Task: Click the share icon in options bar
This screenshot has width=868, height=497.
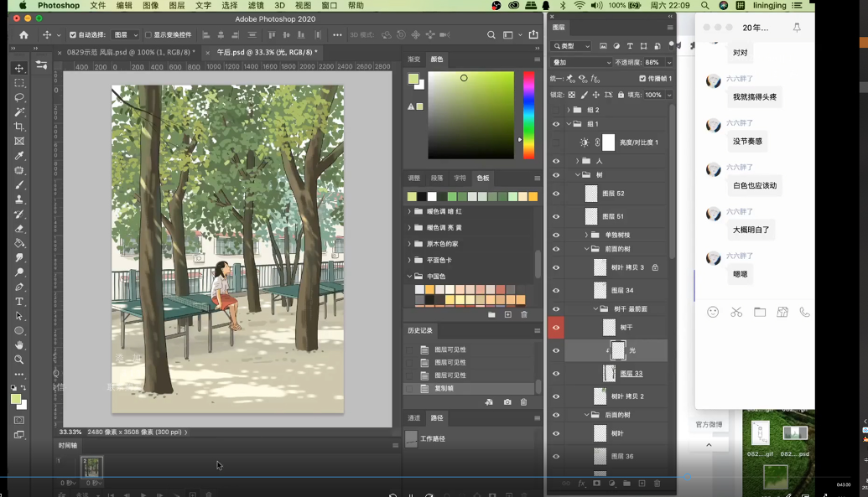Action: tap(533, 34)
